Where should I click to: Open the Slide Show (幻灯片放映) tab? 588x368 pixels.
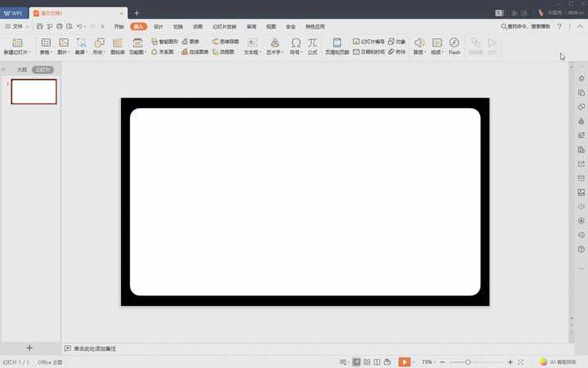point(225,26)
